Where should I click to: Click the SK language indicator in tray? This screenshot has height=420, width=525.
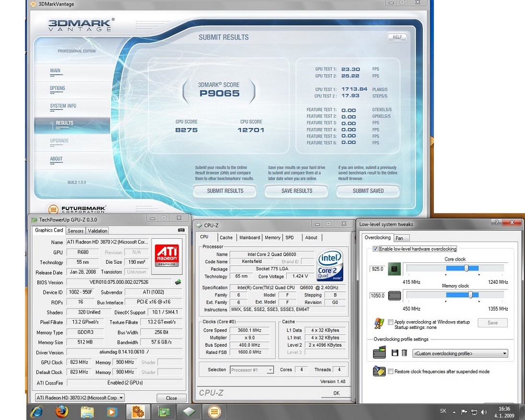443,411
